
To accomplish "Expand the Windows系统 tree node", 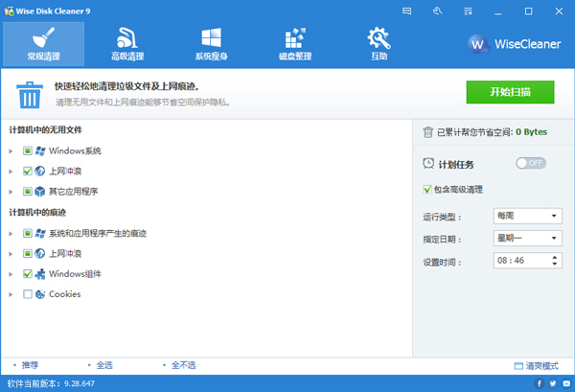I will click(11, 151).
